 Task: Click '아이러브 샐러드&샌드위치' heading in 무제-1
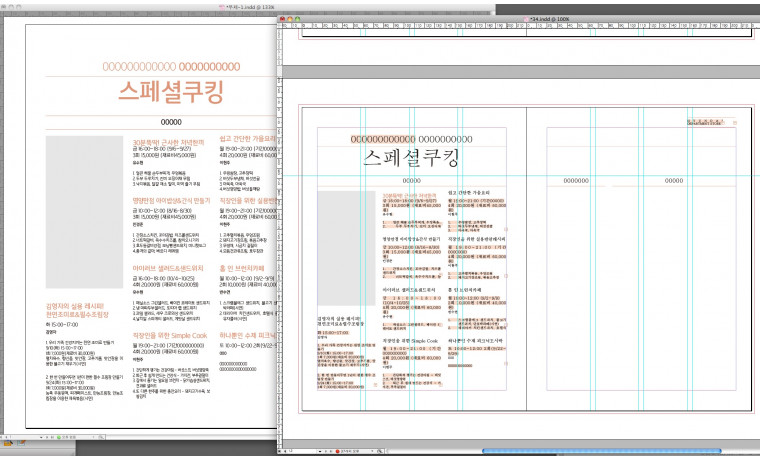[168, 268]
